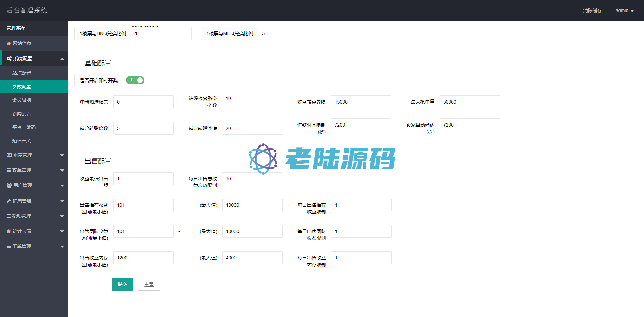Open 会员级别 in the sidebar

pyautogui.click(x=22, y=100)
